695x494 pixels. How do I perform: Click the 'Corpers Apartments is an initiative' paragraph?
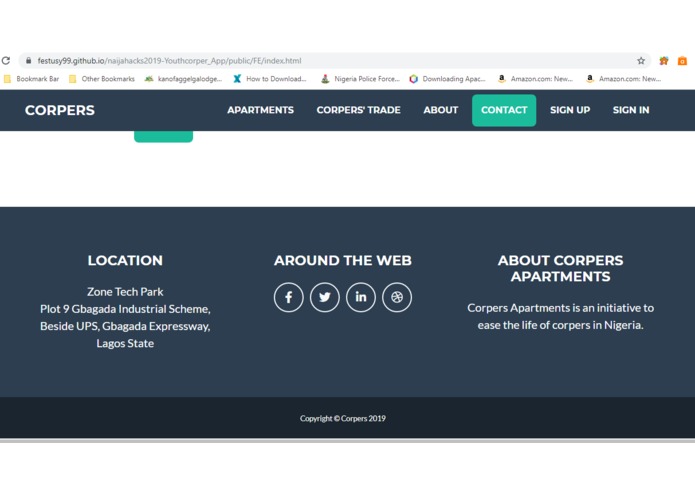[560, 316]
